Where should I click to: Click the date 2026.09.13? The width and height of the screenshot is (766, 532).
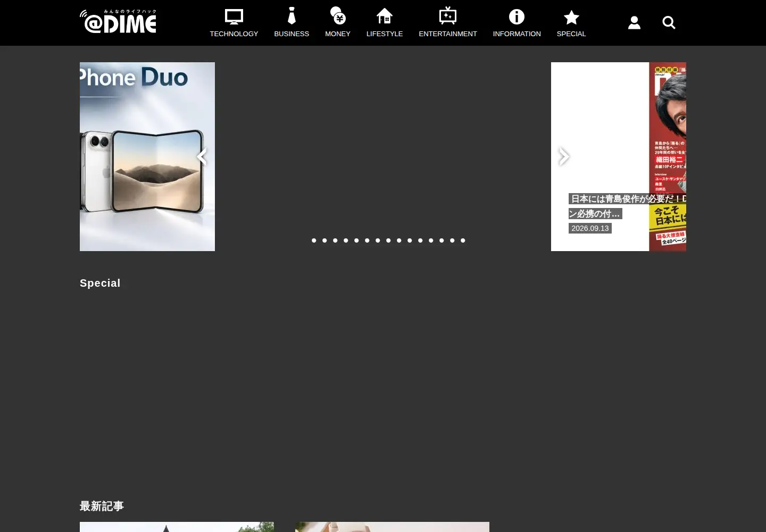tap(590, 228)
